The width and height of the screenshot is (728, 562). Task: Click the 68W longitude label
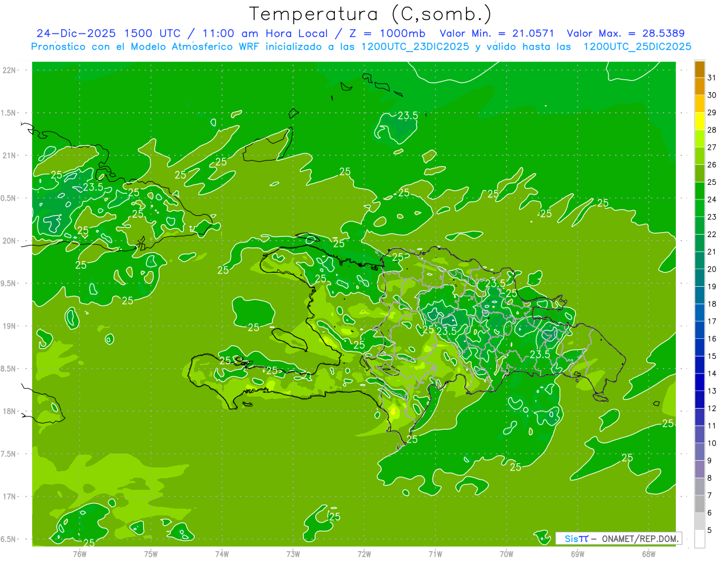[649, 554]
